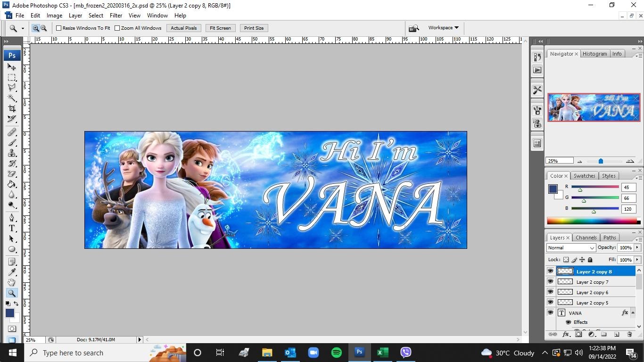Open the Filter menu
The image size is (644, 362).
coord(116,16)
